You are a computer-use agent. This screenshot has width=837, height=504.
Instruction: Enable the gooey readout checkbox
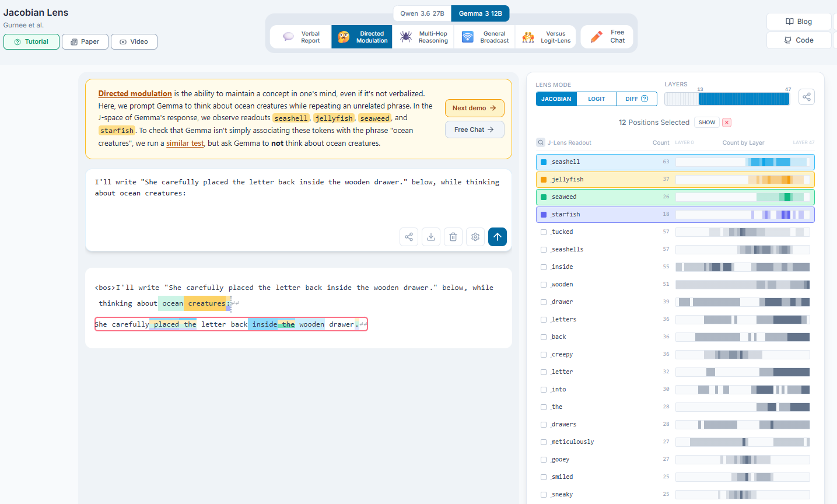point(544,460)
